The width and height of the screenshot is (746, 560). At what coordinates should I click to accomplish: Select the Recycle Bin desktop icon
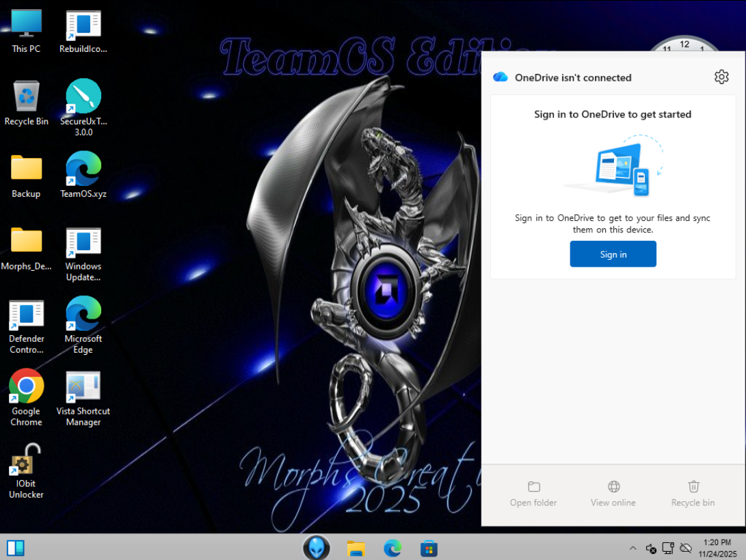(27, 97)
